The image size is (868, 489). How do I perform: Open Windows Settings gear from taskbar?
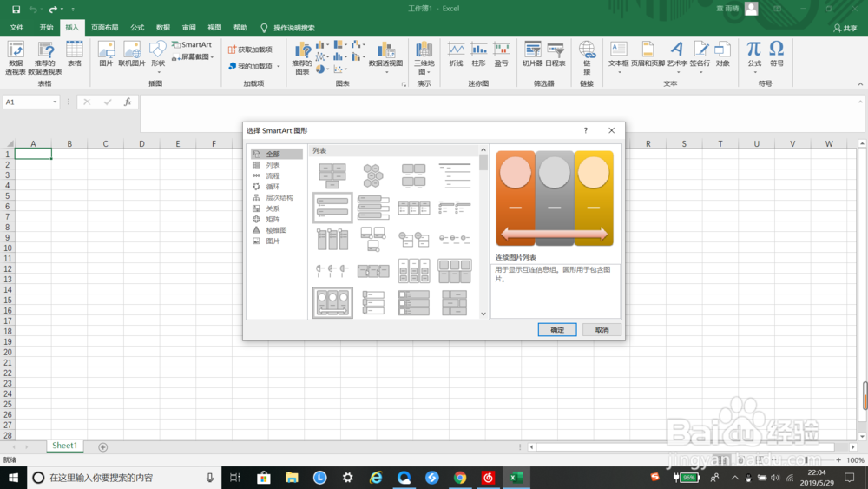coord(348,478)
